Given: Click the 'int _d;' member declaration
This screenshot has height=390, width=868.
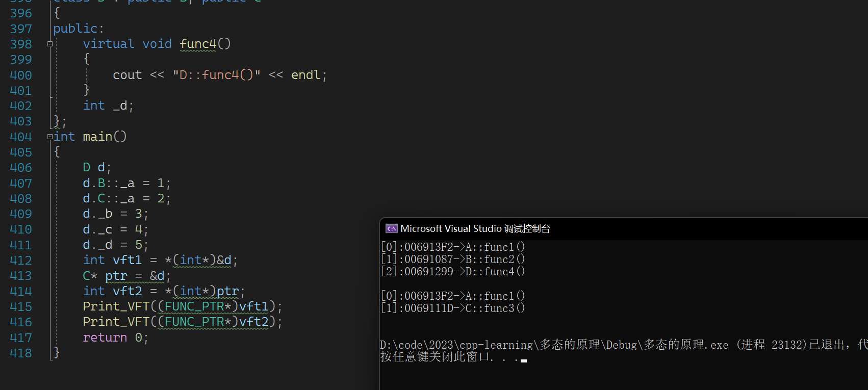Looking at the screenshot, I should pyautogui.click(x=108, y=106).
